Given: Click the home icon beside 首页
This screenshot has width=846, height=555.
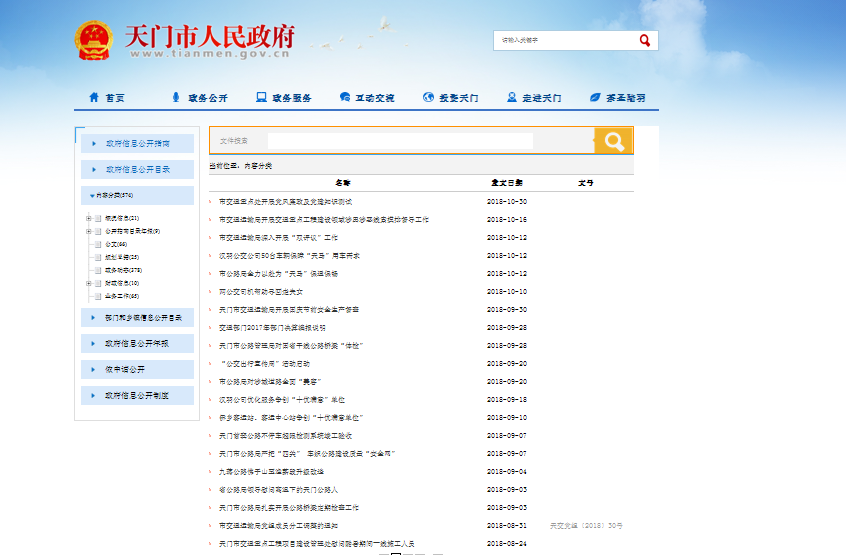Looking at the screenshot, I should [94, 98].
